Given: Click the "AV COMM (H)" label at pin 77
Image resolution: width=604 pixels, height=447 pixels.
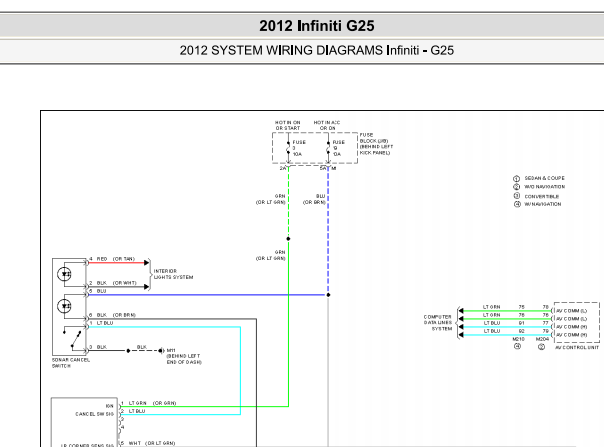Looking at the screenshot, I should 572,327.
